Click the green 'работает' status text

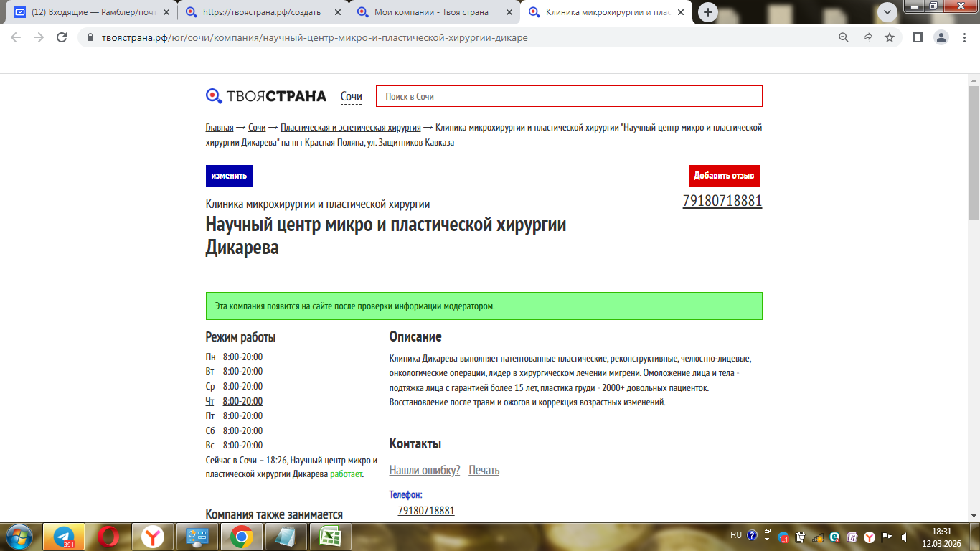pyautogui.click(x=346, y=474)
